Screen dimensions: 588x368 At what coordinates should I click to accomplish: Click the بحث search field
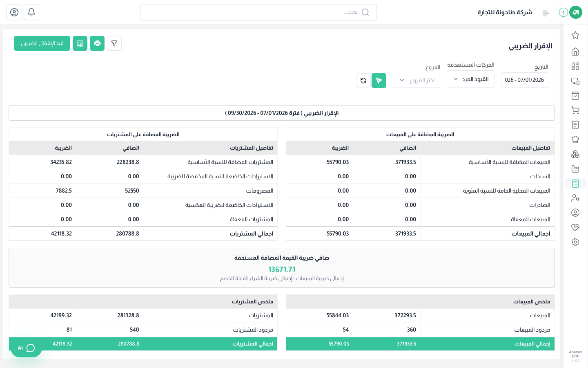[258, 12]
